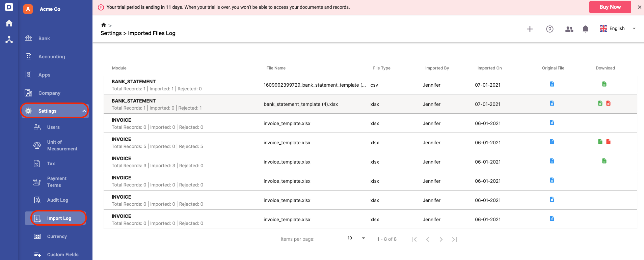Open original file for bank_statement_template (4).xlsx
Viewport: 644px width, 260px height.
552,103
